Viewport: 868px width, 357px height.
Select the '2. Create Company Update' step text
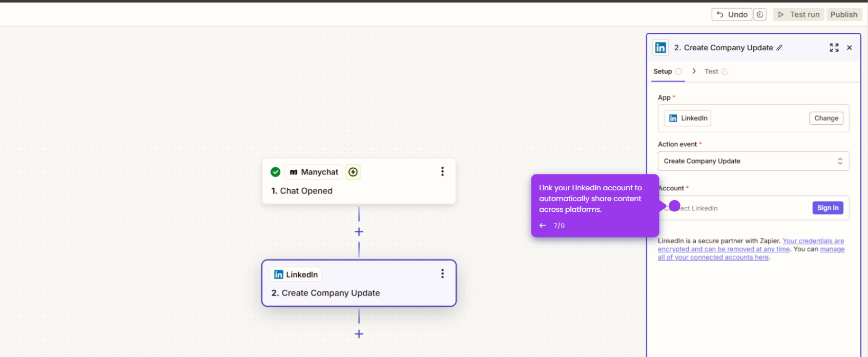coord(325,293)
